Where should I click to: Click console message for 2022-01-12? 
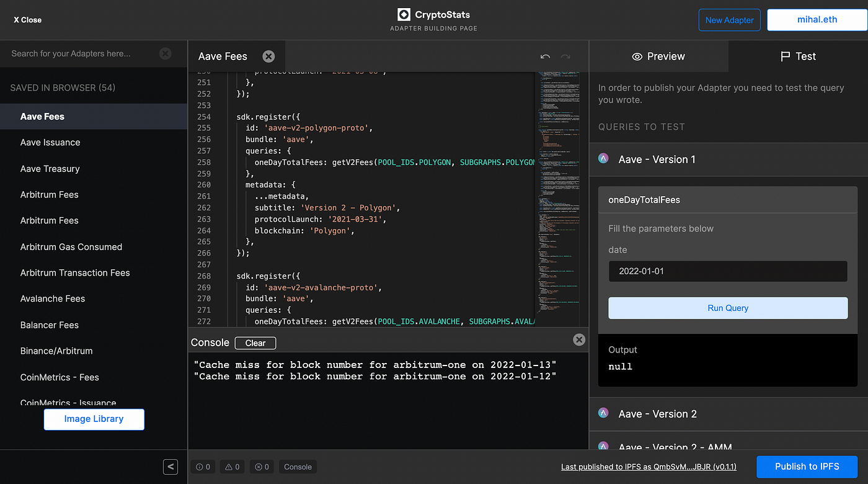click(x=375, y=377)
